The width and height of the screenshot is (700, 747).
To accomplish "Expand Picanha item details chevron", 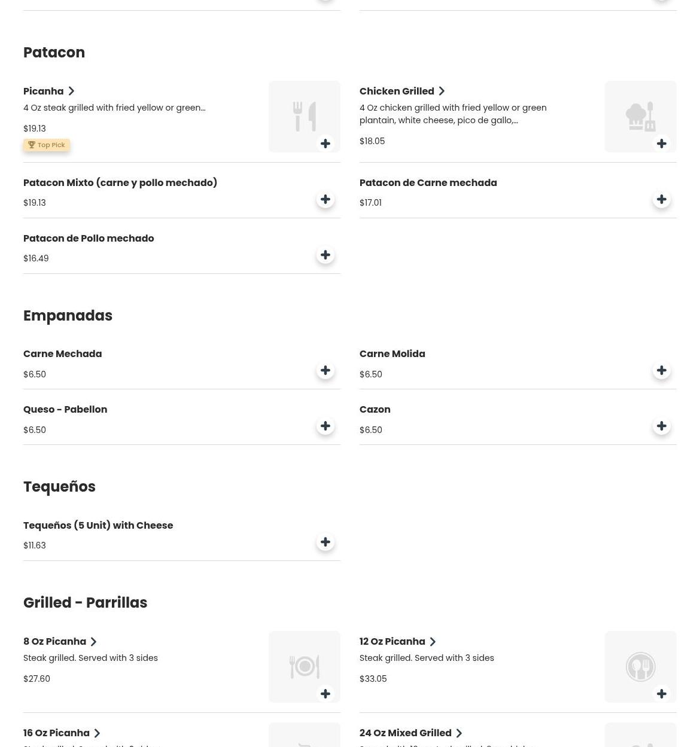I will pyautogui.click(x=71, y=91).
